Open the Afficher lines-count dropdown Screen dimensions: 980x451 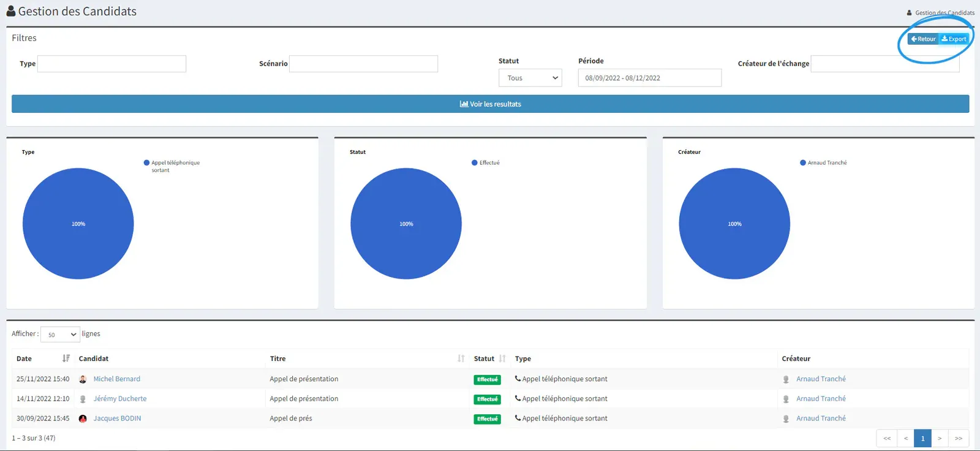coord(60,335)
